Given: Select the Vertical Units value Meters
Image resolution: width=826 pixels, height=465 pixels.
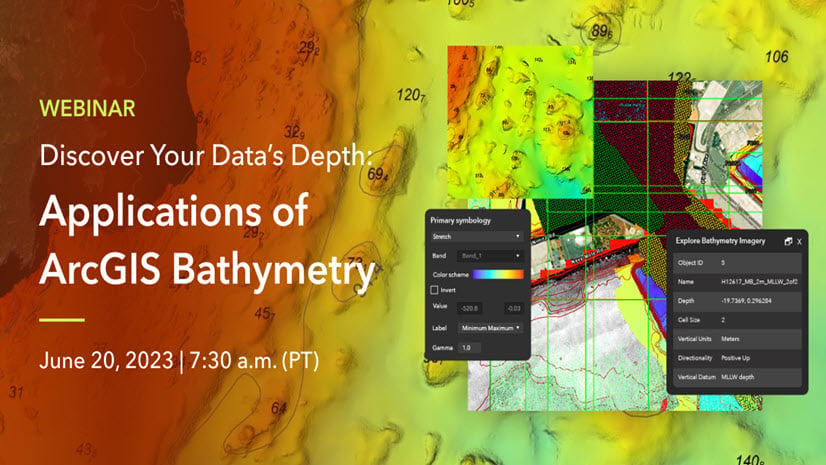Looking at the screenshot, I should point(730,339).
